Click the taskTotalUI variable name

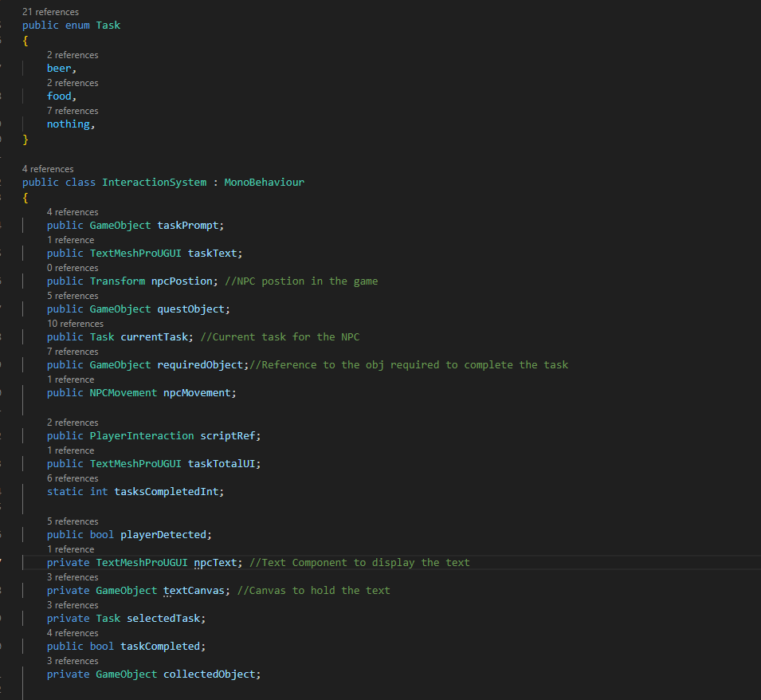click(222, 463)
